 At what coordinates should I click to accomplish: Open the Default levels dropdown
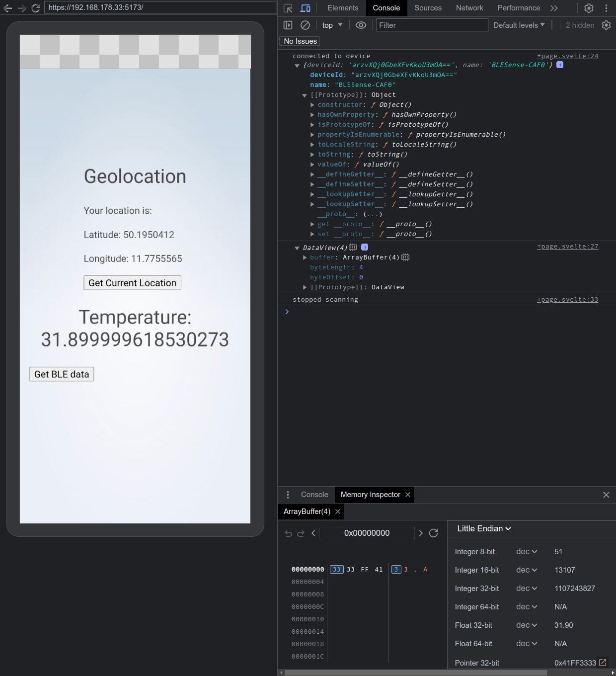(x=519, y=25)
